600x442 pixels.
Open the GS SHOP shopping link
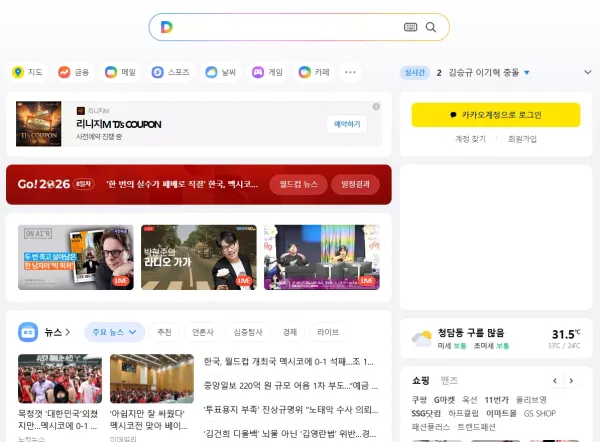[x=540, y=413]
